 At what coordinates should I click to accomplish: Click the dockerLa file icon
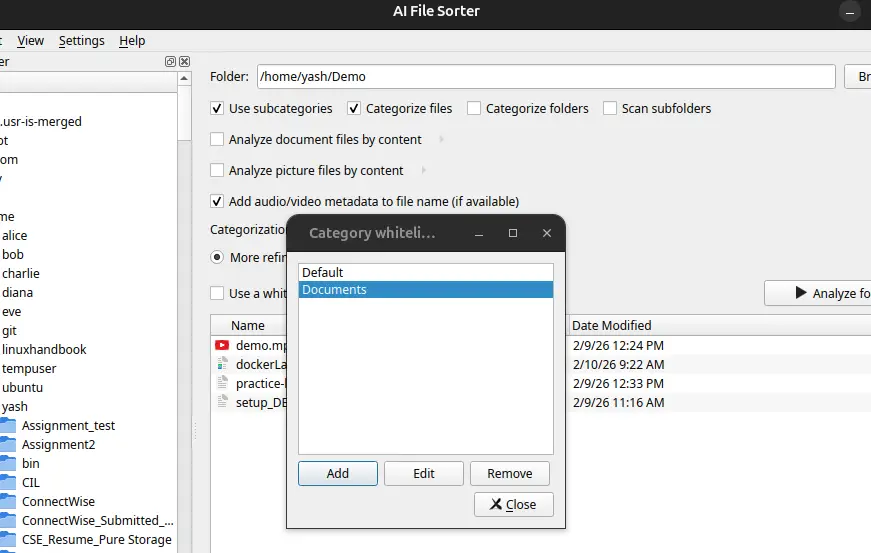[x=222, y=364]
